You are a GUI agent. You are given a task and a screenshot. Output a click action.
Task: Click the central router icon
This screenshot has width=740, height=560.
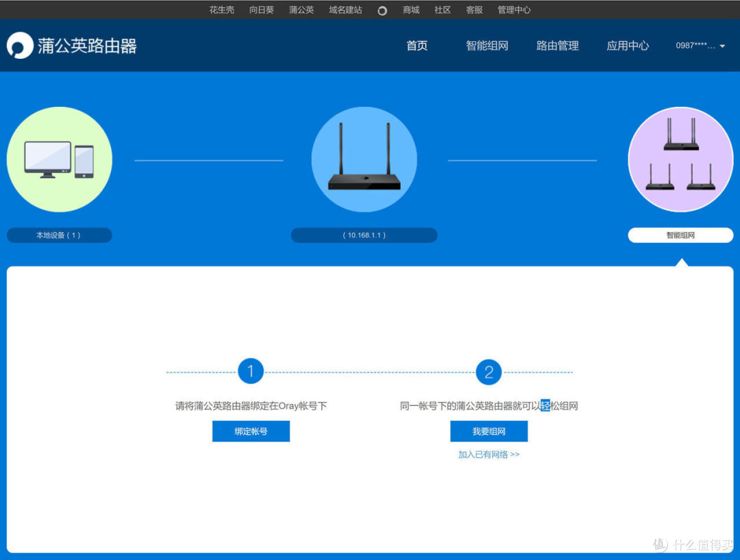[x=365, y=160]
